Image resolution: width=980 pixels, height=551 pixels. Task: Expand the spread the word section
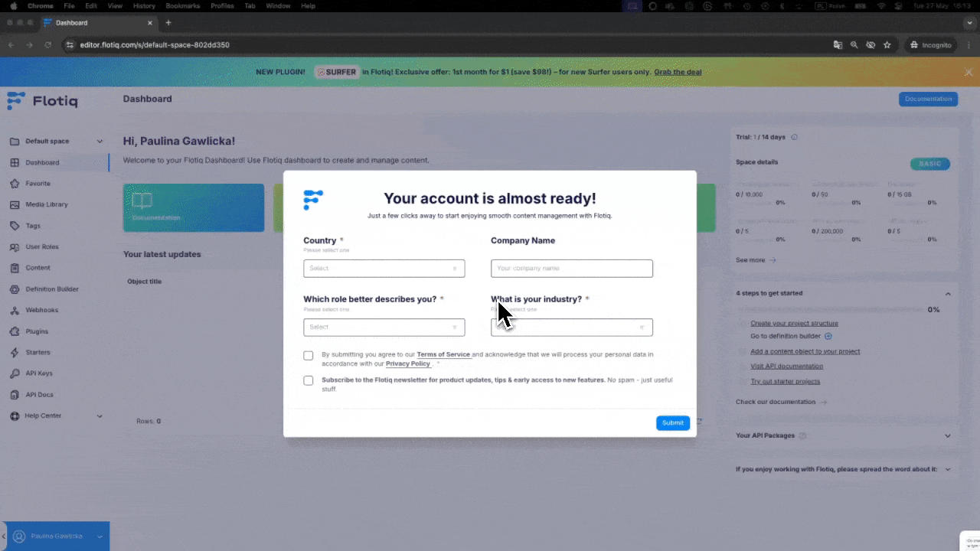948,469
